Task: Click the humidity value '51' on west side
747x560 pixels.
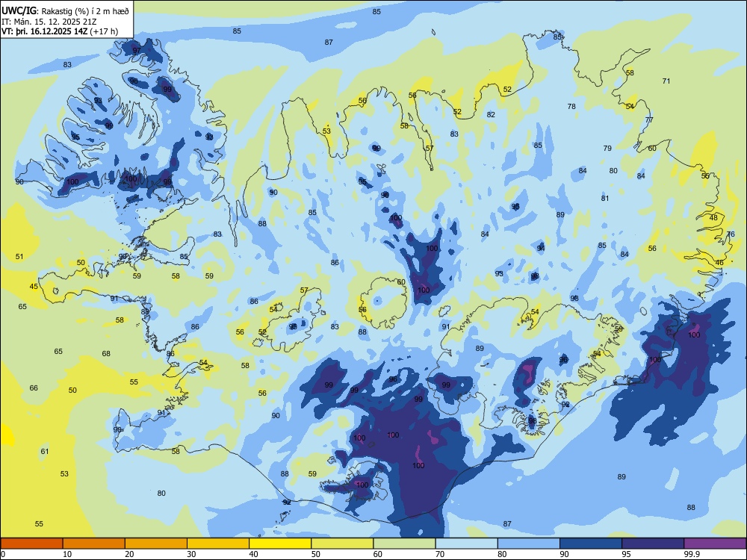Action: tap(19, 256)
